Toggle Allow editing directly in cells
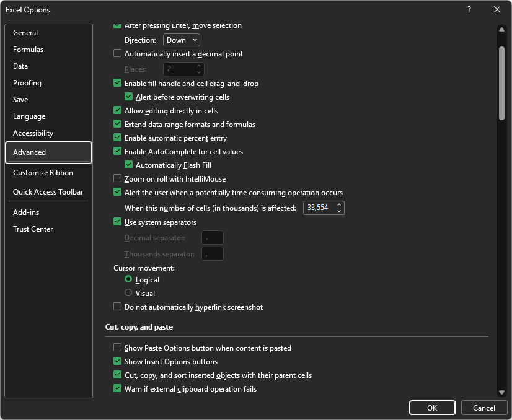 pyautogui.click(x=117, y=111)
